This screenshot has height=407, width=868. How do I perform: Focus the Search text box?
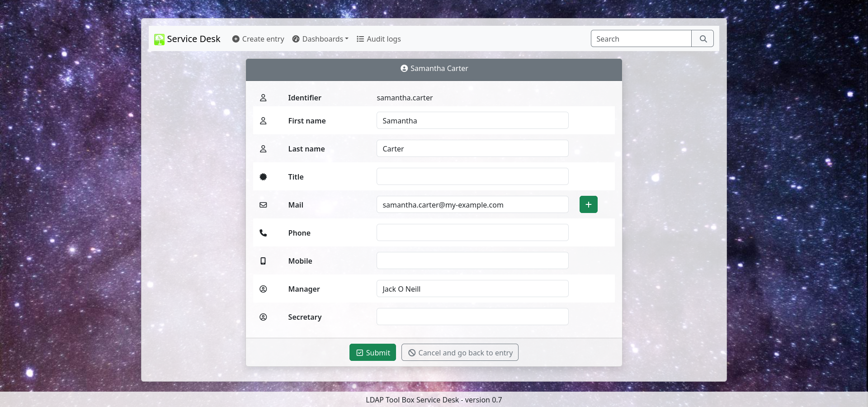pyautogui.click(x=641, y=39)
